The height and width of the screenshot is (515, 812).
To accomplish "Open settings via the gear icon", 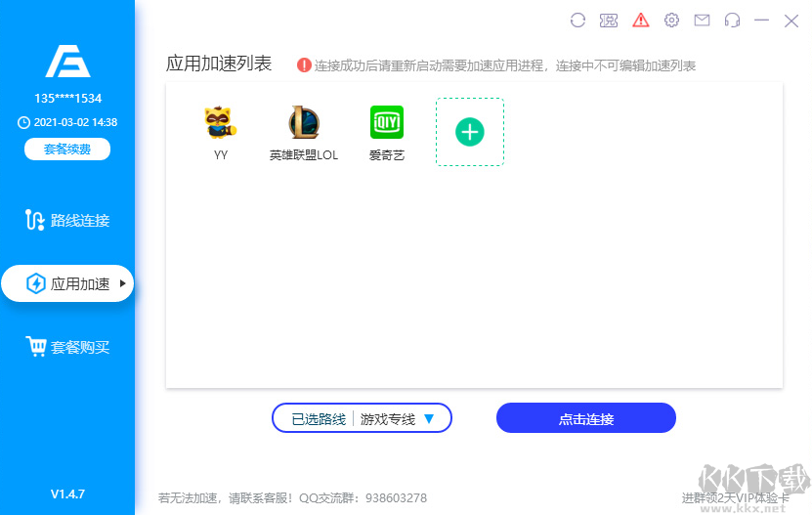I will tap(671, 20).
